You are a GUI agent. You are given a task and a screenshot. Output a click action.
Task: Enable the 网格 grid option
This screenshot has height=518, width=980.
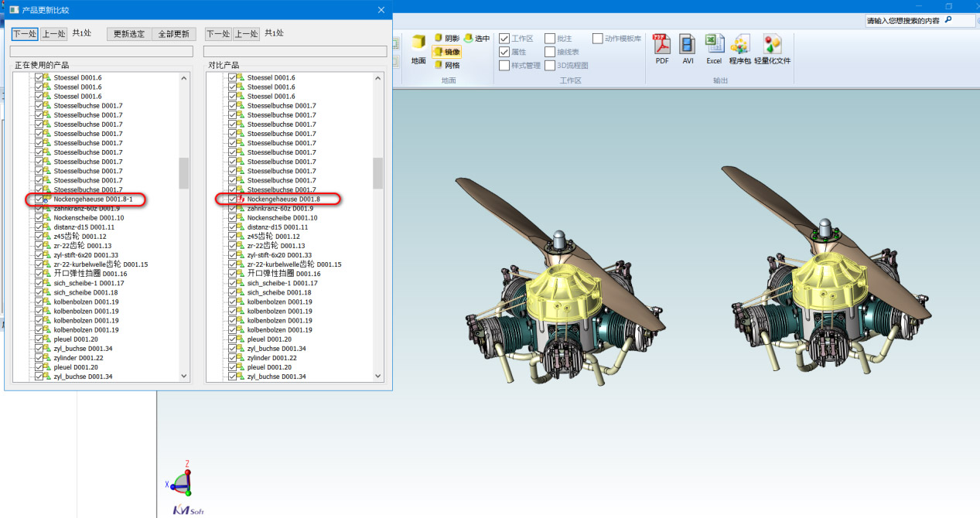coord(446,66)
